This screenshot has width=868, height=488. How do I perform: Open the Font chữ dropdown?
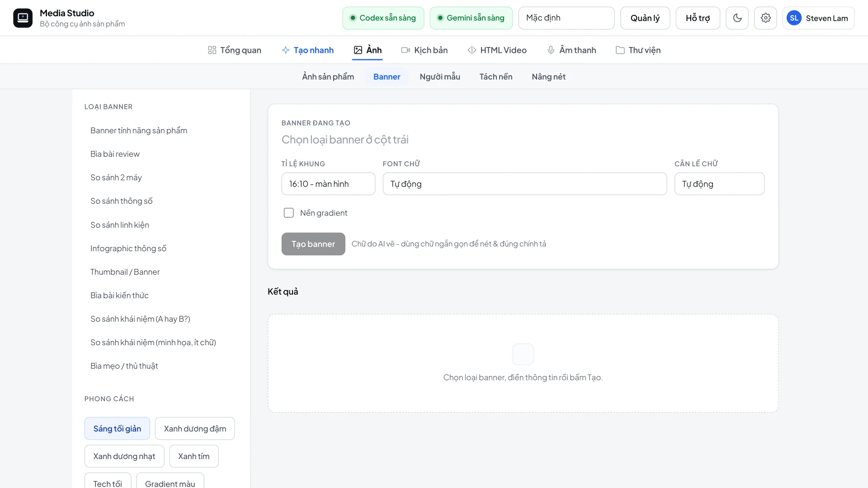[524, 184]
